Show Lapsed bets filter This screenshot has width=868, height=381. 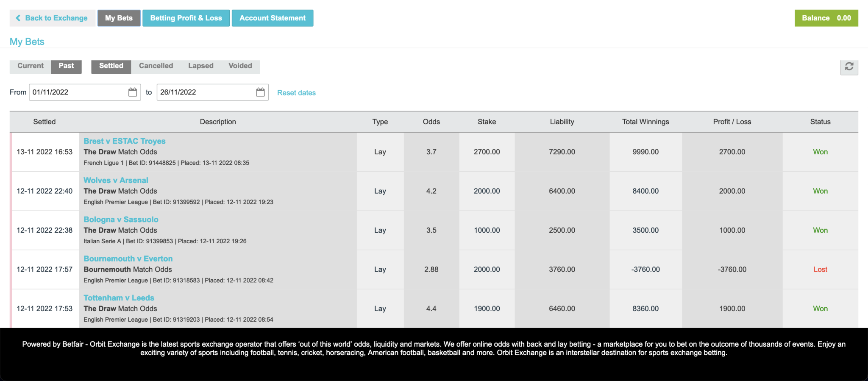[200, 66]
